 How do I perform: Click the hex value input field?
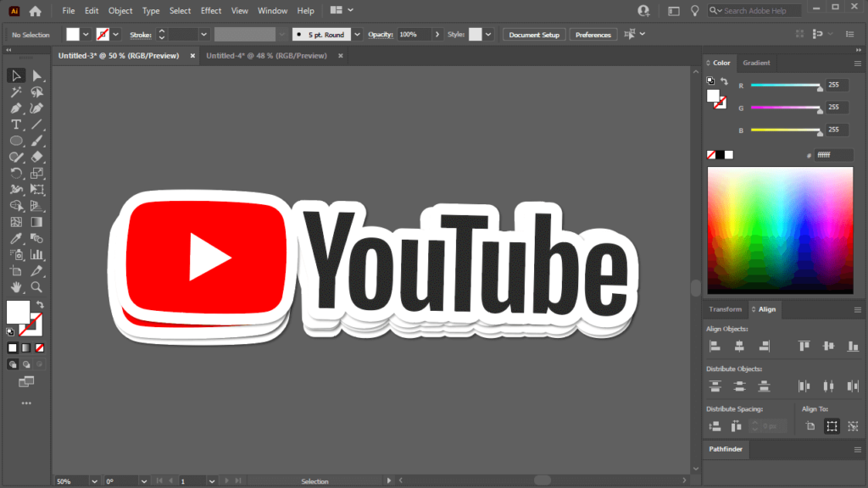click(x=834, y=154)
